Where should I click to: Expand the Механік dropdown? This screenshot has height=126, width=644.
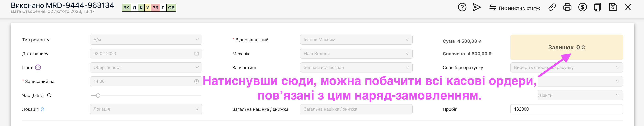pyautogui.click(x=356, y=54)
